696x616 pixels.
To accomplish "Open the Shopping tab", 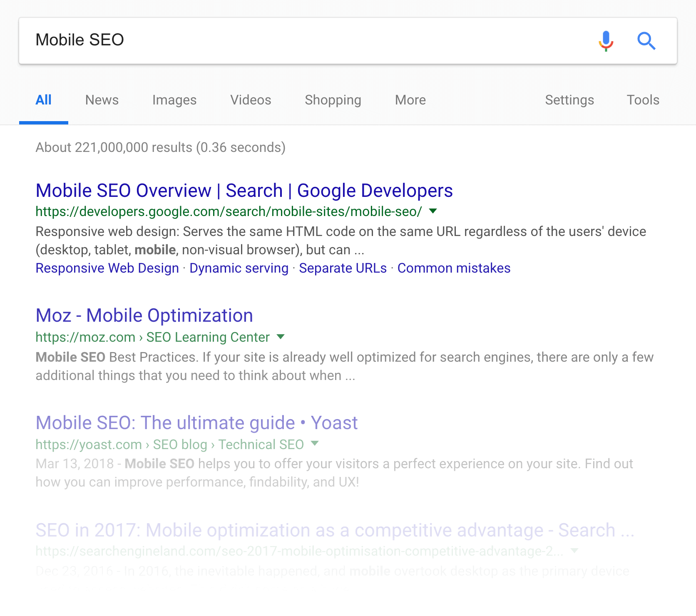I will point(333,100).
